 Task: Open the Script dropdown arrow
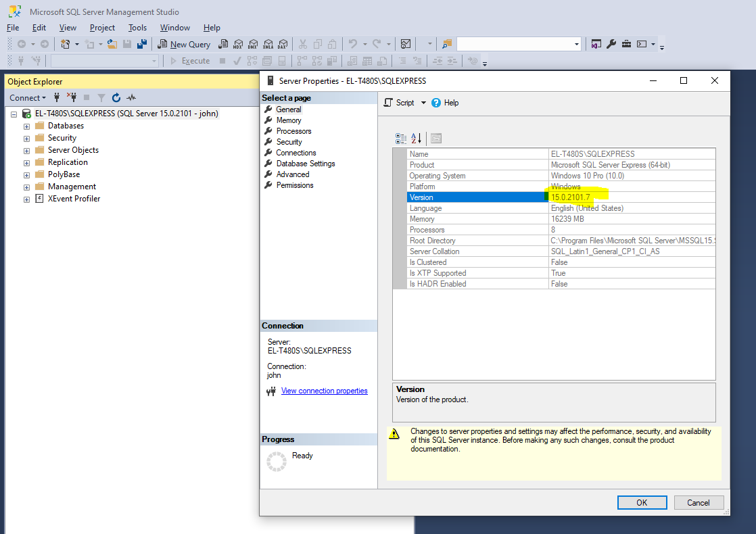click(423, 103)
